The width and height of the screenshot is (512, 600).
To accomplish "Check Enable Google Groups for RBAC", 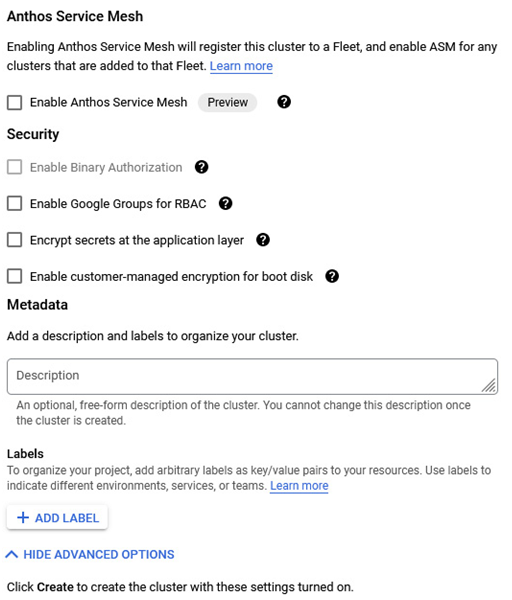I will coord(15,204).
